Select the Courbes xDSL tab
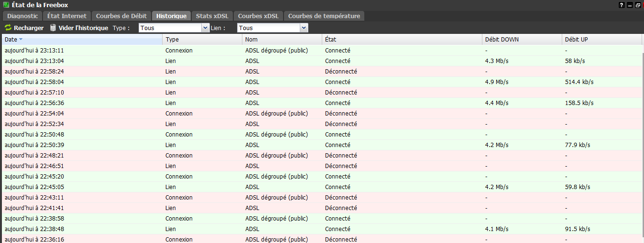The height and width of the screenshot is (243, 644). click(x=258, y=16)
